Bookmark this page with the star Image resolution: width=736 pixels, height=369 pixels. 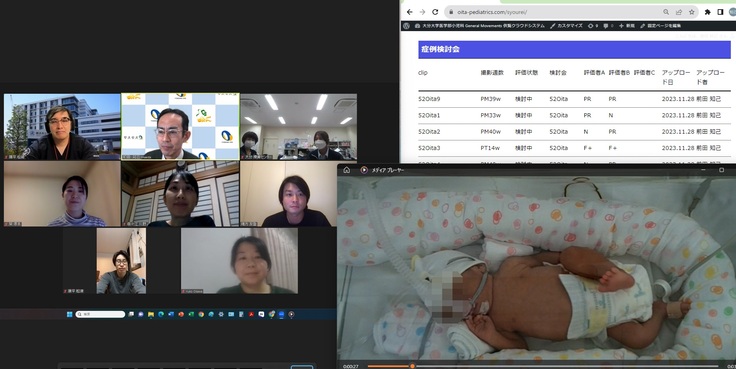click(691, 12)
